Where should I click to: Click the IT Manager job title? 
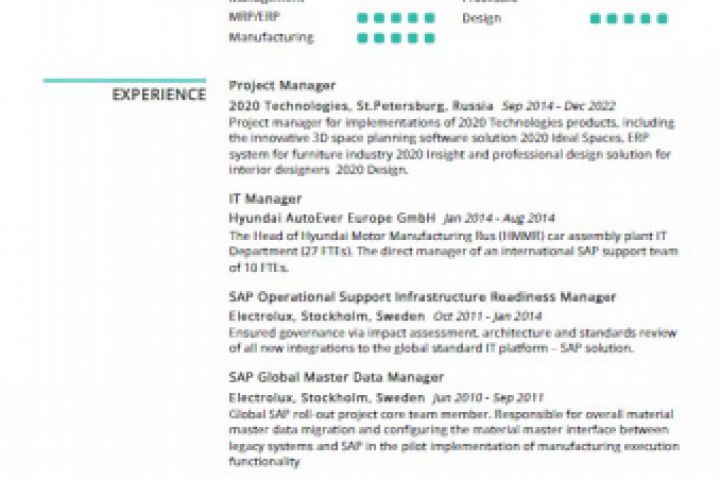pyautogui.click(x=264, y=199)
